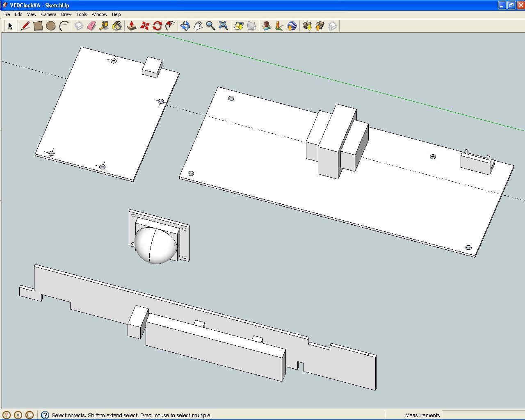Screen dimensions: 525x420
Task: Select the Tape Measure tool
Action: pos(104,26)
